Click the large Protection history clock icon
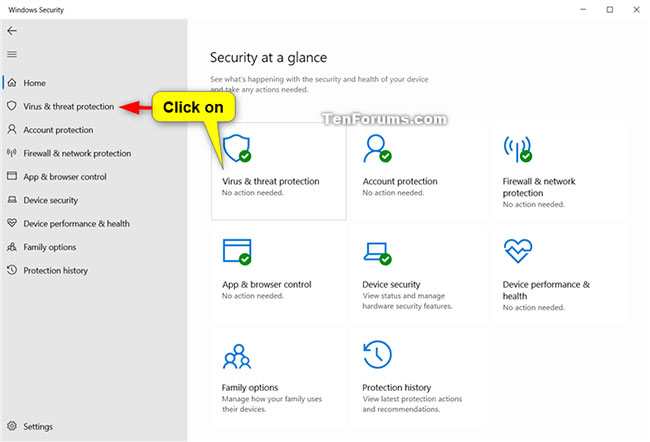 pyautogui.click(x=377, y=355)
